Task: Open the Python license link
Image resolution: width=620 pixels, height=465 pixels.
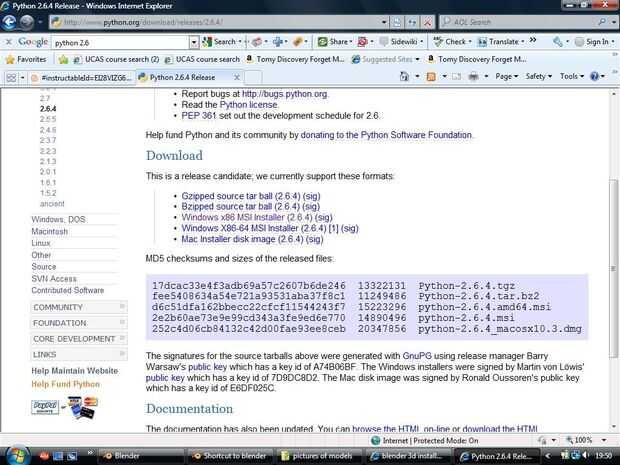Action: coord(248,105)
